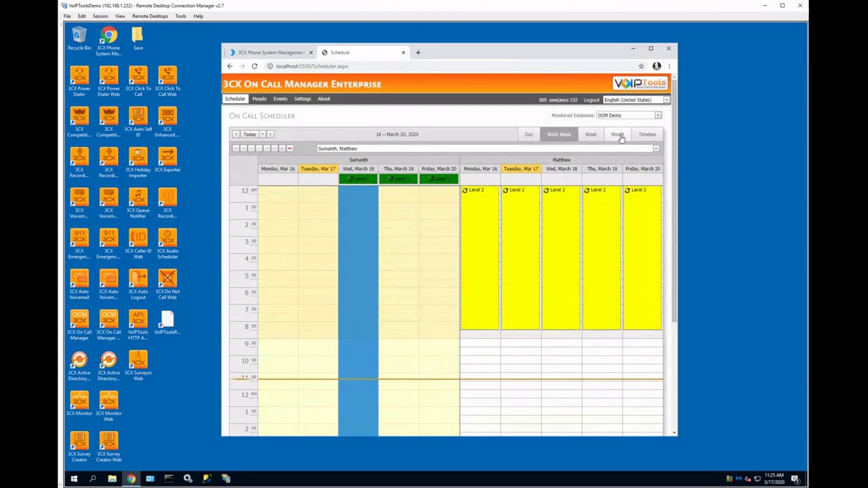868x488 pixels.
Task: Open the About menu item
Action: (x=324, y=99)
